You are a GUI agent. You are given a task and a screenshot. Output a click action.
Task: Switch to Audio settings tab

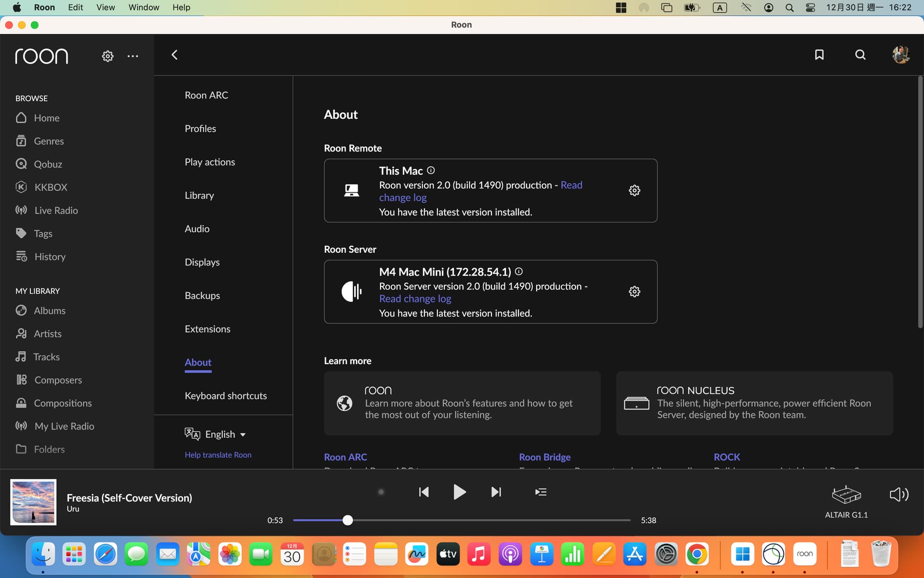tap(197, 229)
